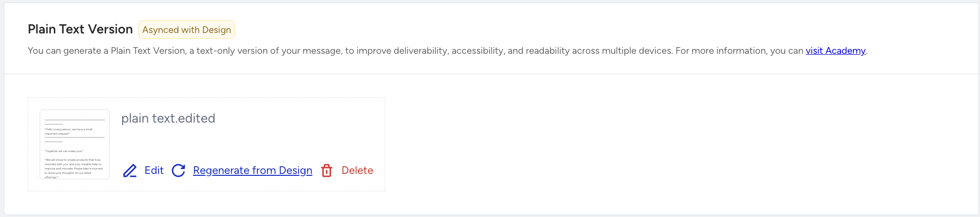Click the Together we can make your line
Viewport: 980px width, 217px height.
[x=64, y=151]
